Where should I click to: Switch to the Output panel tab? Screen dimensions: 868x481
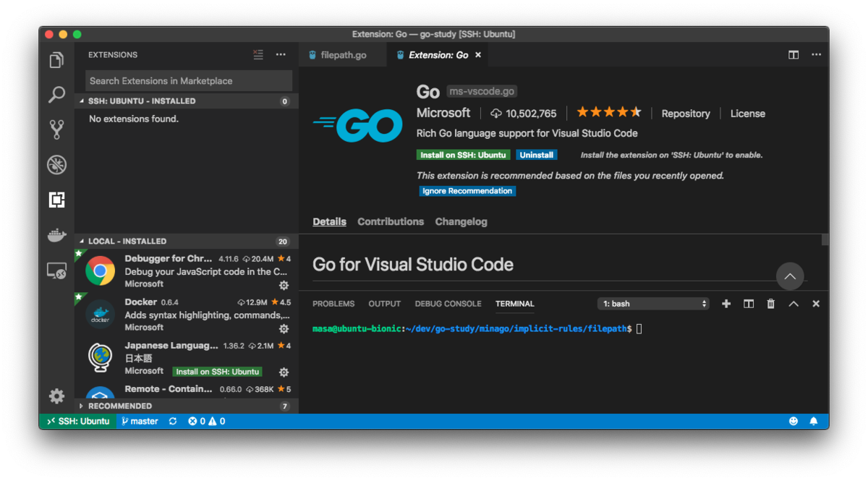point(384,304)
